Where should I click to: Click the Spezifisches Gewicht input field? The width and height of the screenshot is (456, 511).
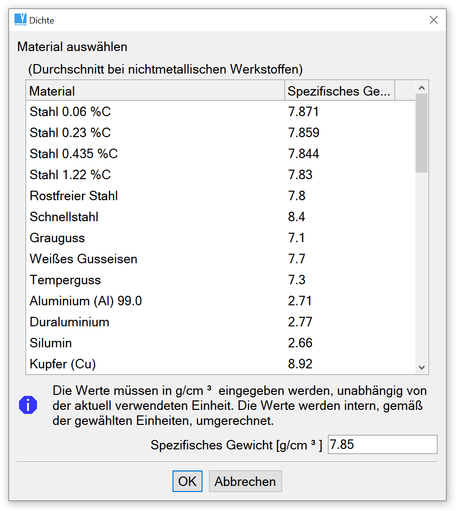coord(383,444)
